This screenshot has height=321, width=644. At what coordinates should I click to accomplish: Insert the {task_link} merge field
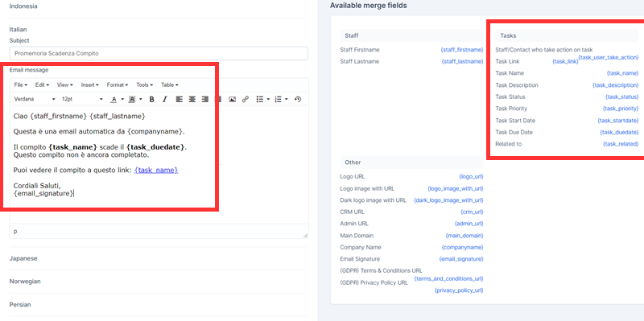coord(566,62)
